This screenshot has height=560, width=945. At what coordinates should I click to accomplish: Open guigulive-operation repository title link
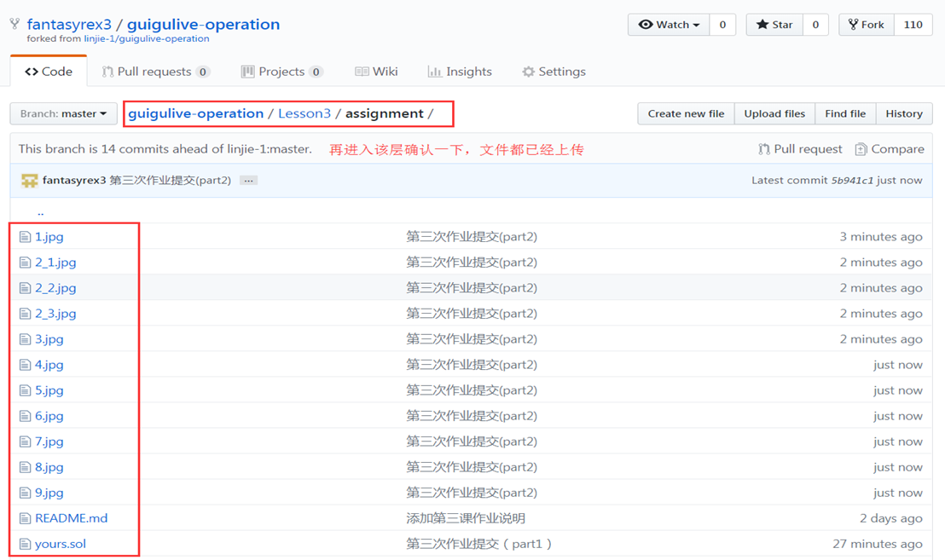204,24
